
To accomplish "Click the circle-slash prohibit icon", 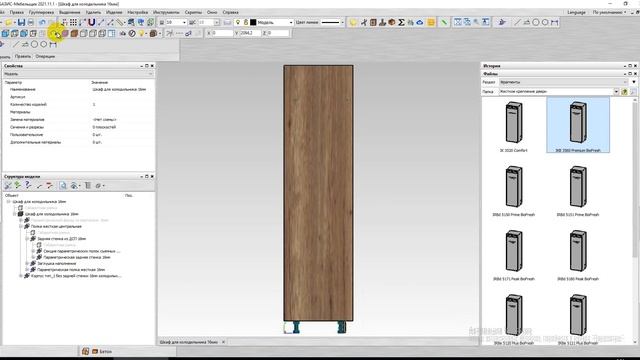I will click(132, 33).
